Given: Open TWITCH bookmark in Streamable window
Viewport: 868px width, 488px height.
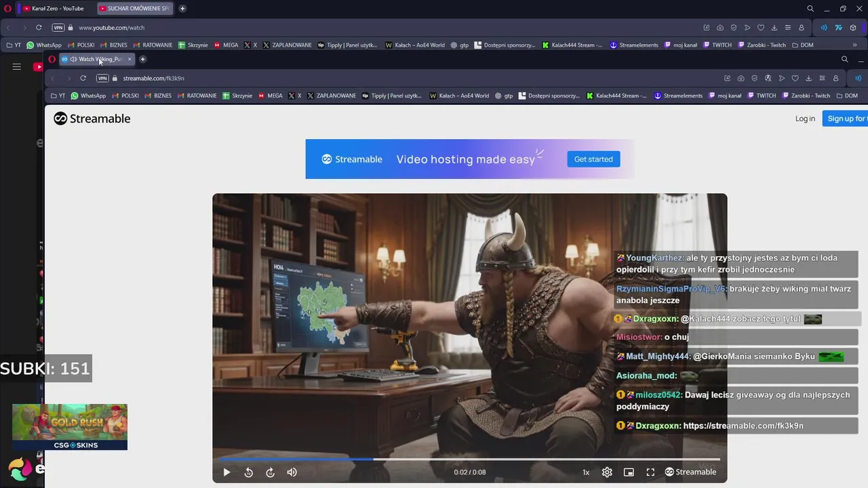Looking at the screenshot, I should [762, 96].
